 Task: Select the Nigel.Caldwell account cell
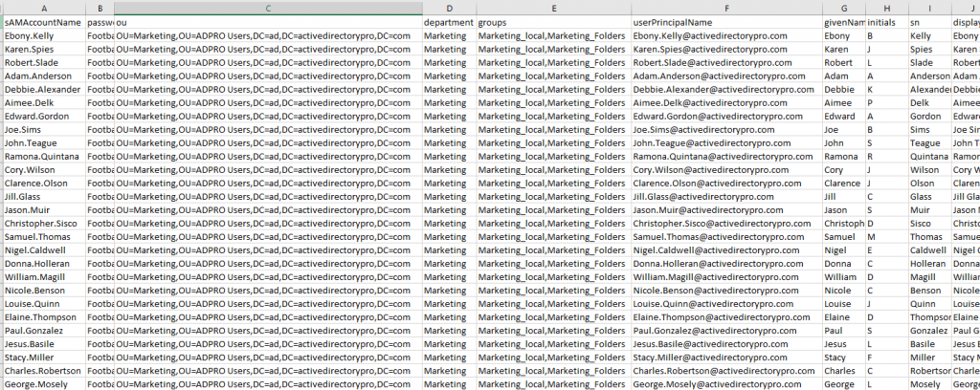pos(44,250)
